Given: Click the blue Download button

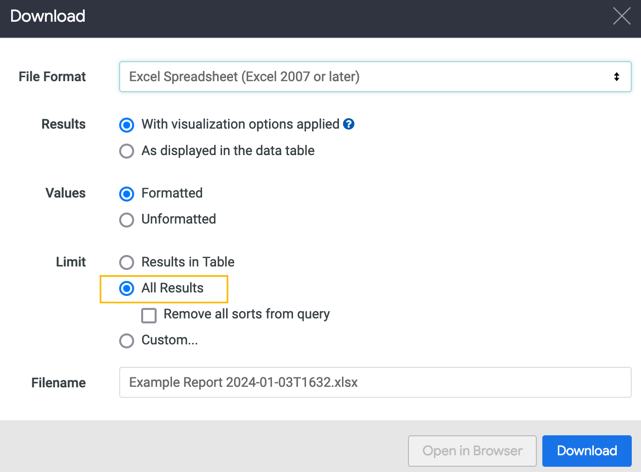Looking at the screenshot, I should [x=587, y=451].
